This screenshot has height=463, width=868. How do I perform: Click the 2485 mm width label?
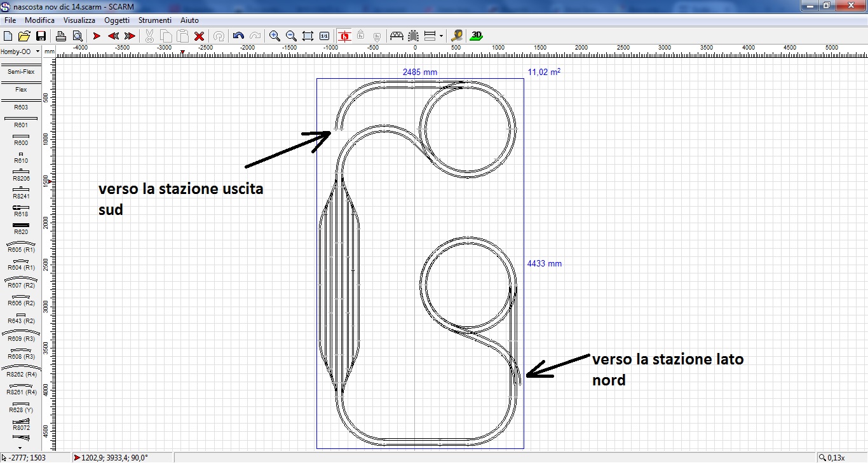click(420, 72)
